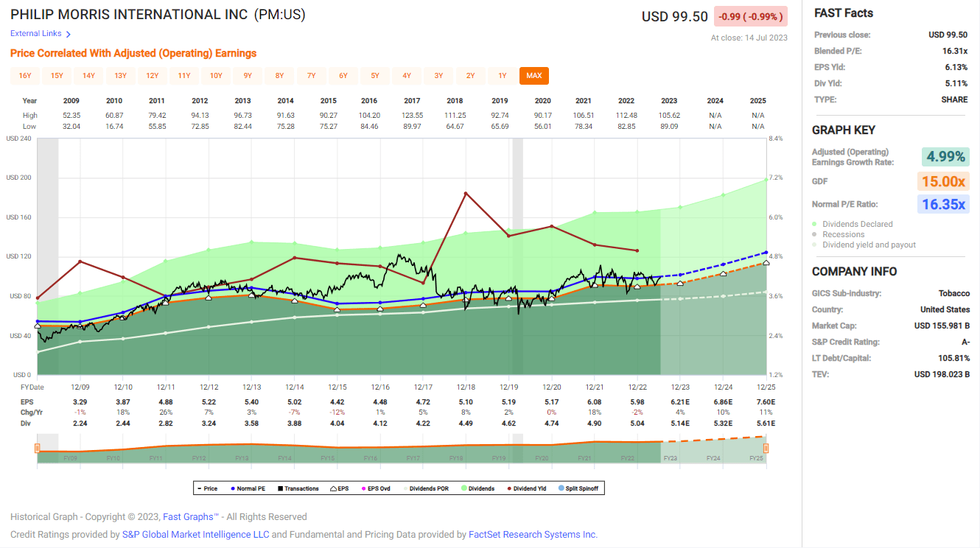Click the Dividends Declared green dot indicator
Screen dimensions: 980x548
pos(814,224)
